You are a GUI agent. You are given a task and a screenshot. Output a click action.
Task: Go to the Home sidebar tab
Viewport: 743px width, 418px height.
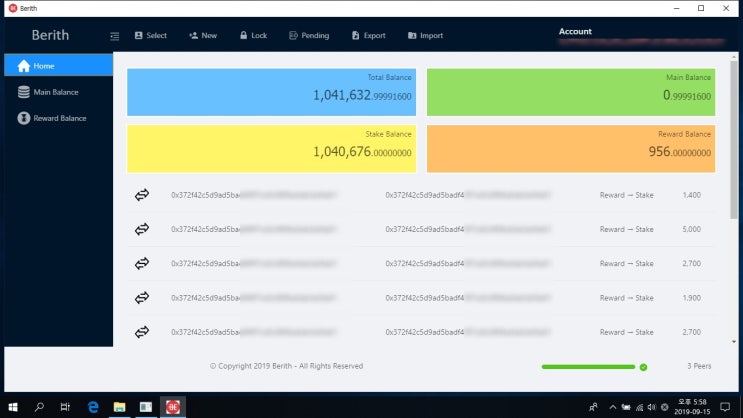(x=59, y=65)
